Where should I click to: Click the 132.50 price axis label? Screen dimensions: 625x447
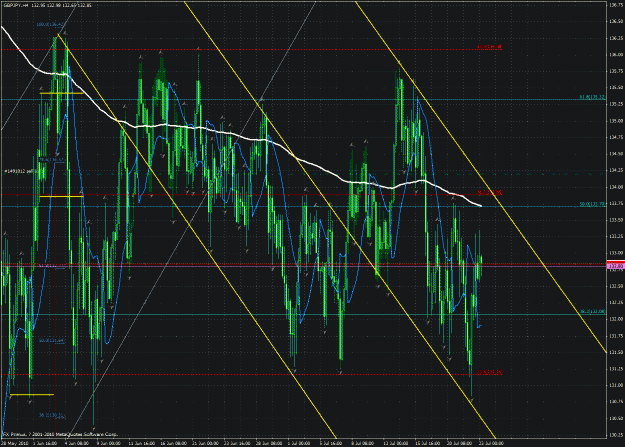click(616, 286)
